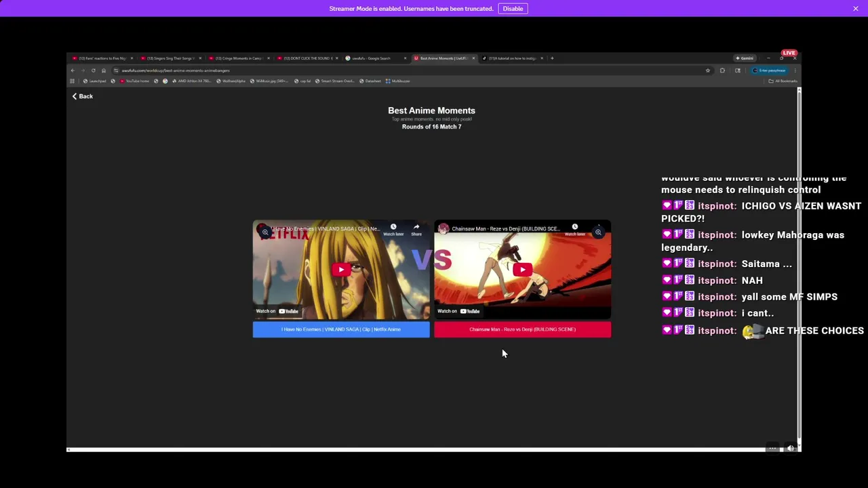Open the All Bookmarks folder
Viewport: 868px width, 488px height.
[x=783, y=81]
